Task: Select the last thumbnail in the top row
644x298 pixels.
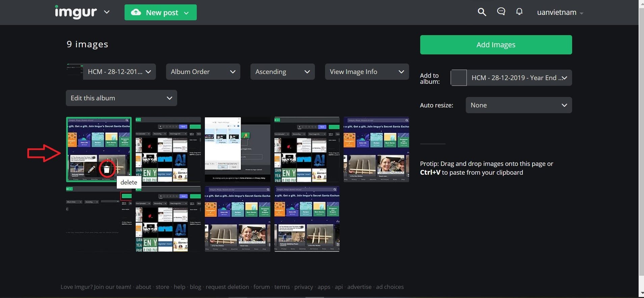Action: 376,149
